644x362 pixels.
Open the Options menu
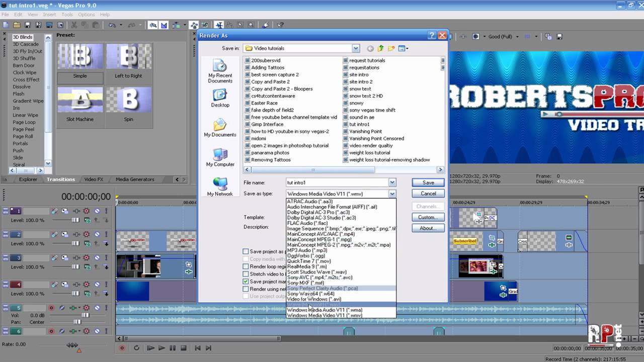[87, 15]
